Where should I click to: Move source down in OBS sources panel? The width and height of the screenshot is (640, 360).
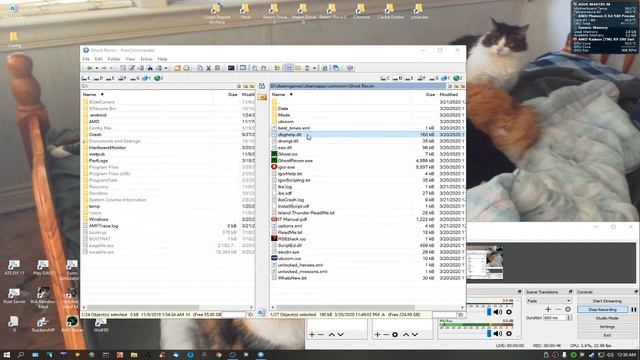415,335
